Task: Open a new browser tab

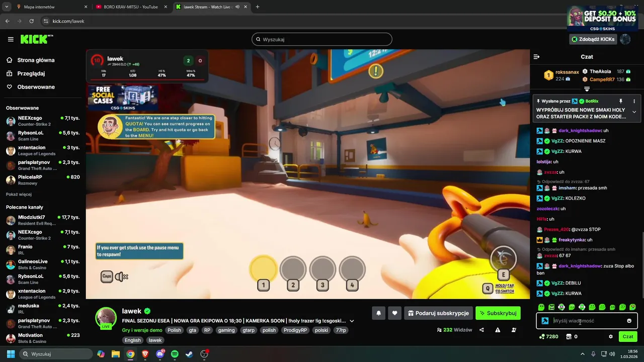Action: 258,7
